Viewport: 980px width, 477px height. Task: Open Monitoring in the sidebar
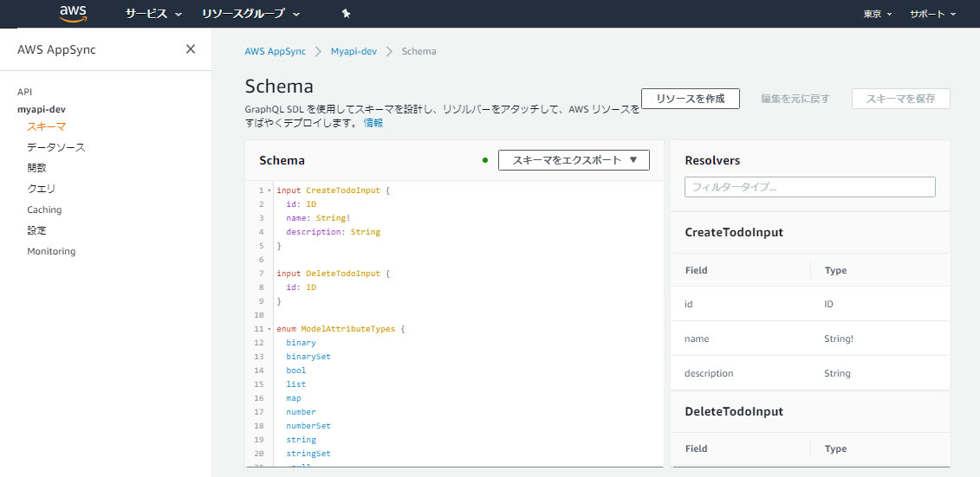pos(51,251)
